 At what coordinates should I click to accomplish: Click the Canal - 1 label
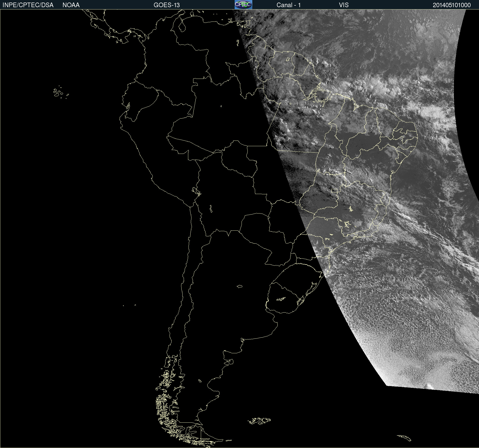(289, 5)
